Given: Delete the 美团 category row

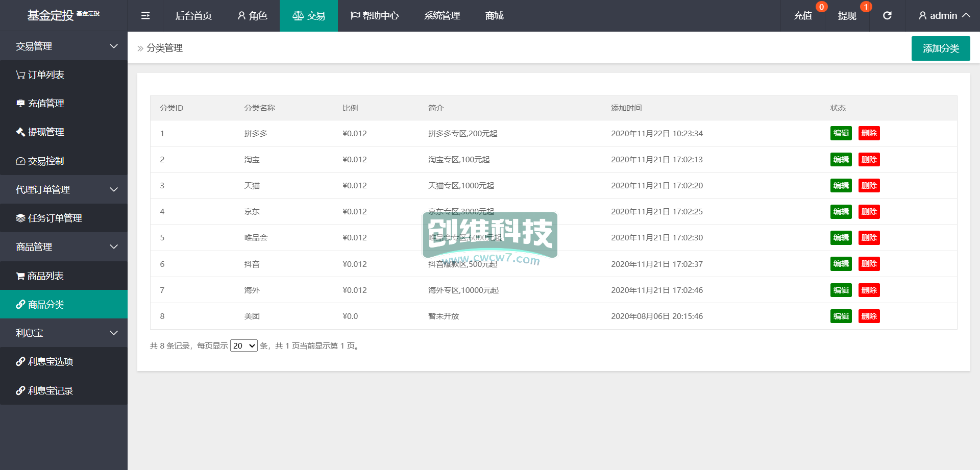Looking at the screenshot, I should [869, 316].
